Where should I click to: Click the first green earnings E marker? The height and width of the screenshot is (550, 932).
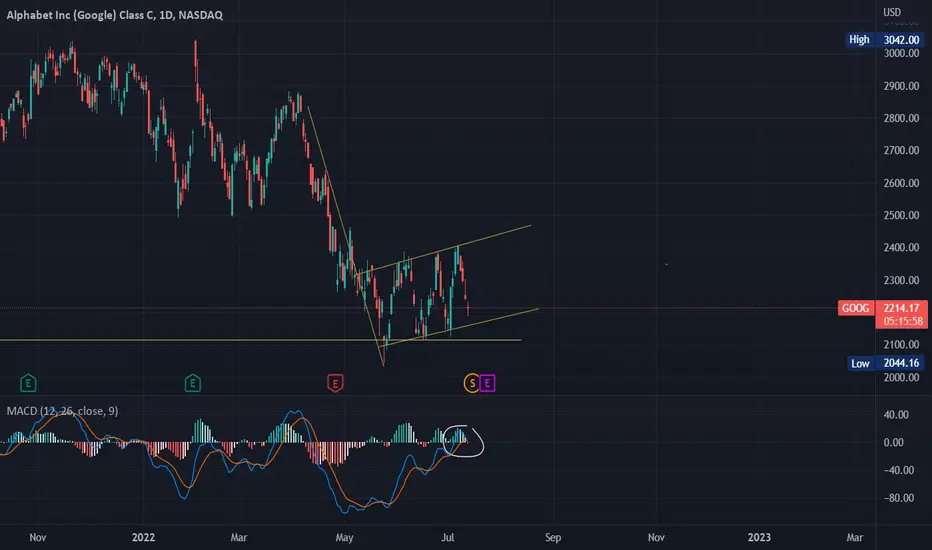pyautogui.click(x=28, y=383)
